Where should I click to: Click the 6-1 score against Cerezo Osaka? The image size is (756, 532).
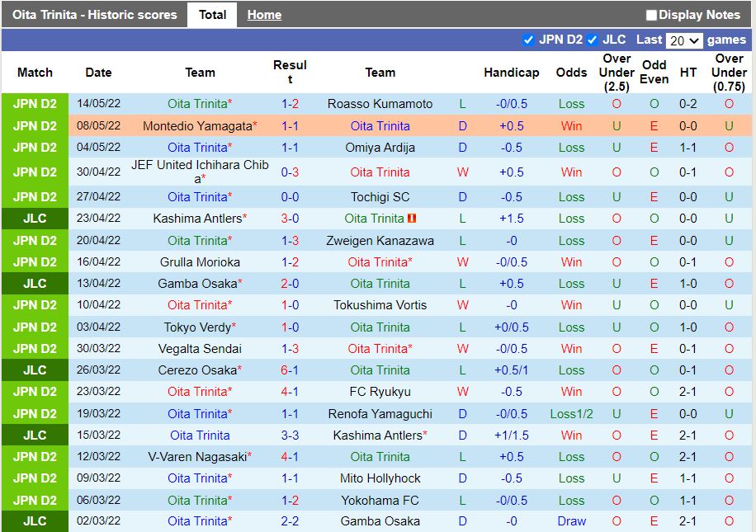[x=290, y=370]
